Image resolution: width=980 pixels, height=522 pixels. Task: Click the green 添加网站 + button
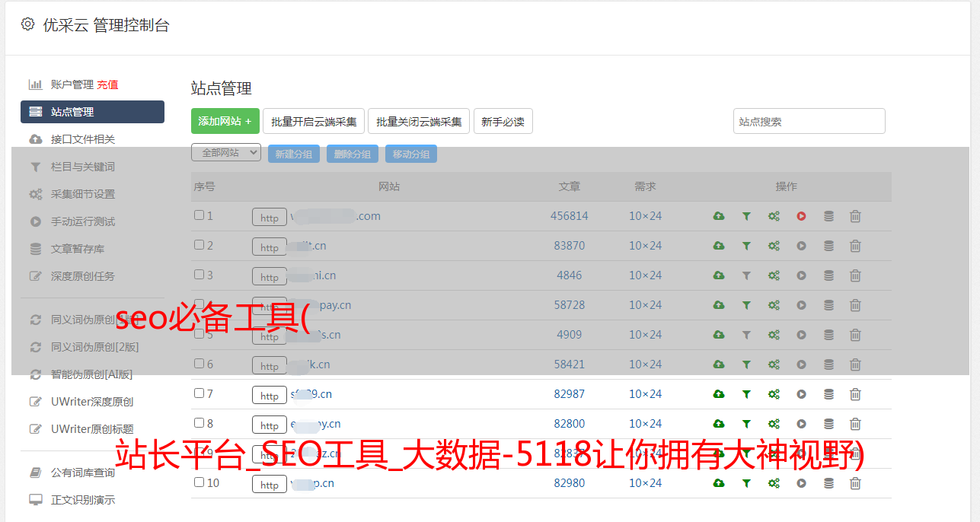[225, 121]
